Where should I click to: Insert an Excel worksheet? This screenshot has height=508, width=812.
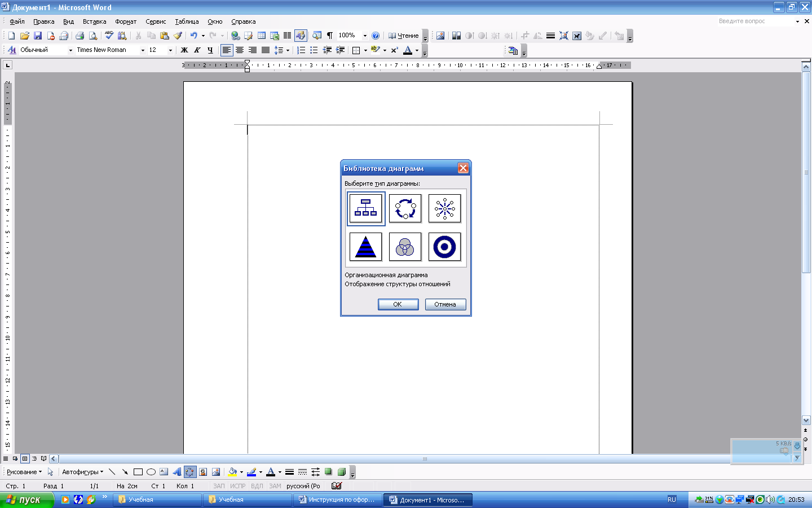pos(275,36)
